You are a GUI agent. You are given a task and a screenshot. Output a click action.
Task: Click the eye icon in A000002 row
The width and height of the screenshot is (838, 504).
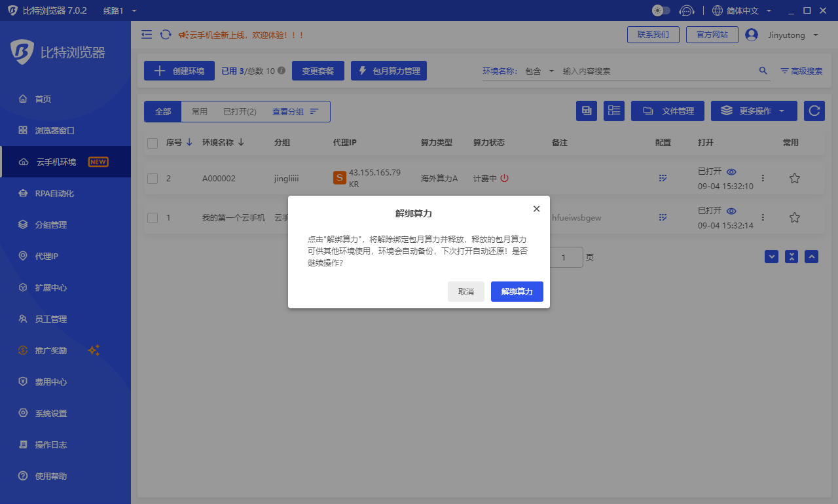pyautogui.click(x=731, y=171)
